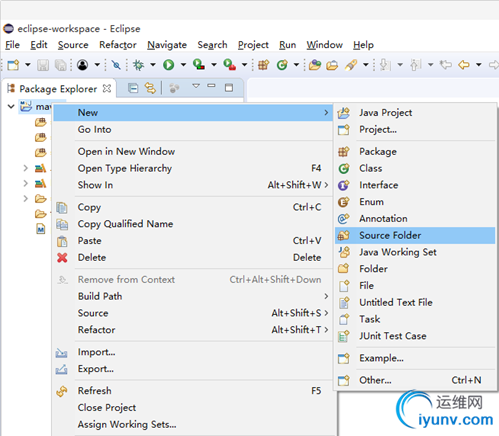Click Import... in context menu
The width and height of the screenshot is (499, 436).
(193, 352)
